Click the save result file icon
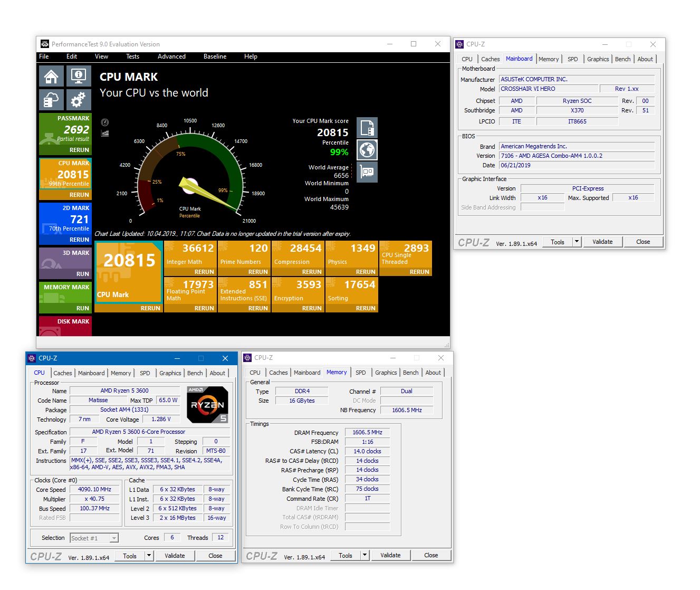This screenshot has width=700, height=590. click(367, 128)
